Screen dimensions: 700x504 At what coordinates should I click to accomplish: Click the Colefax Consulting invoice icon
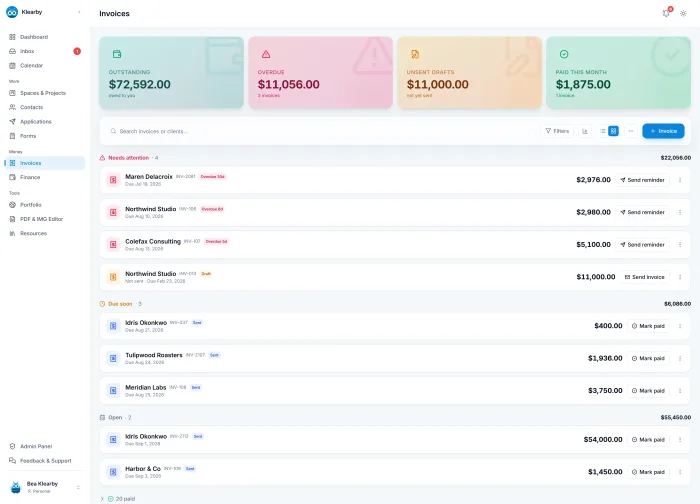(x=113, y=245)
